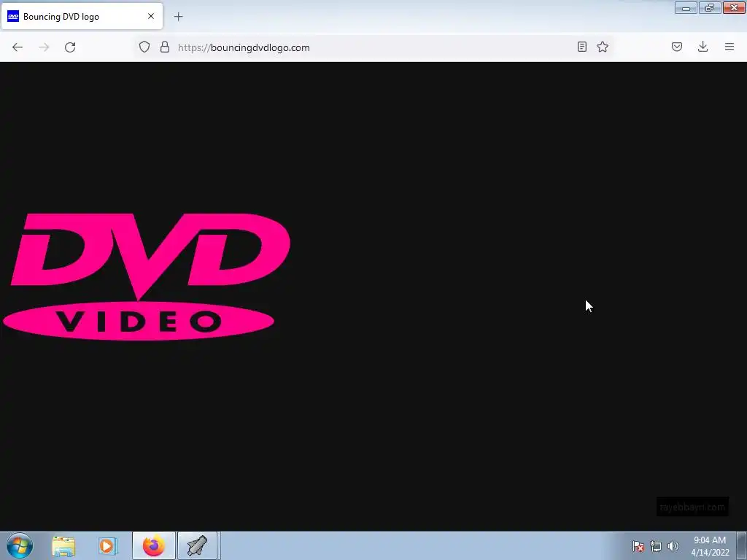Click Show desktop strip
Viewport: 747px width, 560px height.
click(742, 545)
